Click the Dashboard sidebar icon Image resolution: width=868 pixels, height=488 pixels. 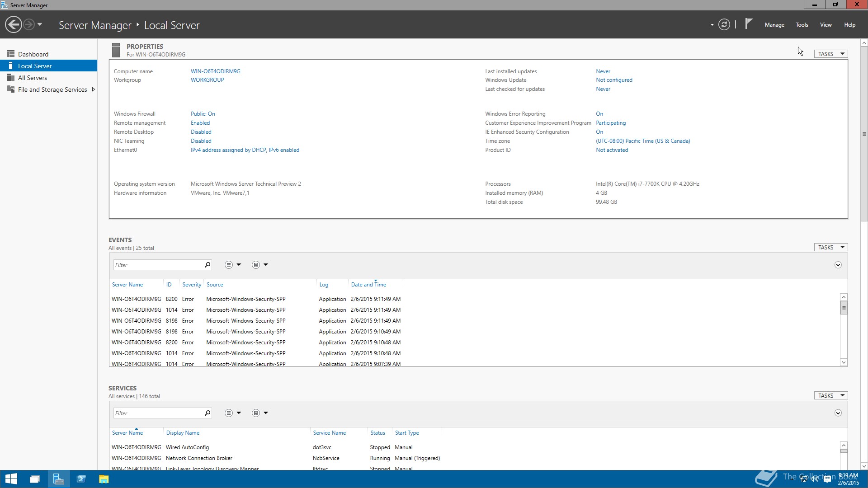point(11,54)
